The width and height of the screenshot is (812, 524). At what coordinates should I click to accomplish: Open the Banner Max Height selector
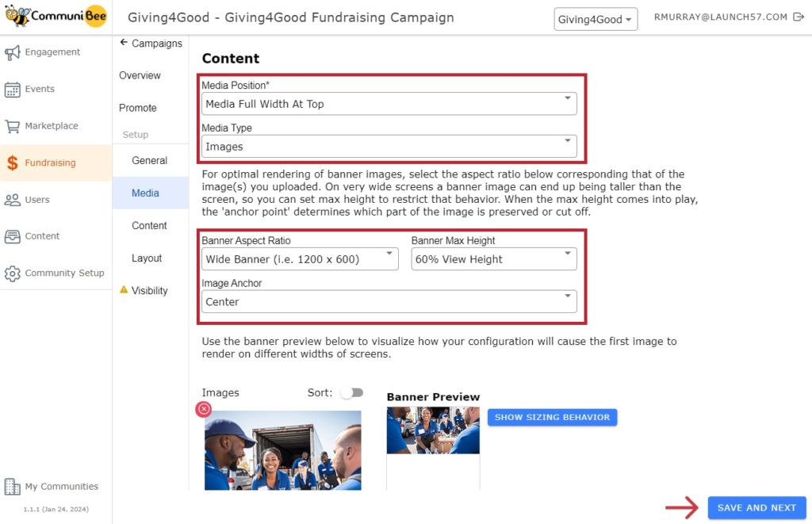click(x=493, y=258)
